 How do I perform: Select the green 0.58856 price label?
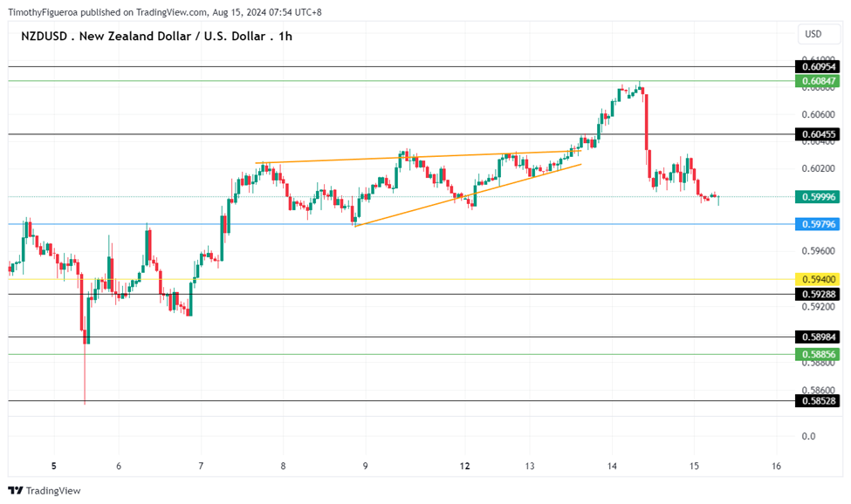(x=817, y=354)
